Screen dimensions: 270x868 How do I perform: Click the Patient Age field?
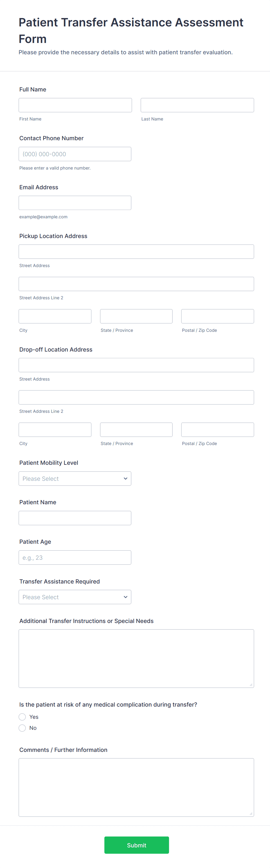click(x=75, y=557)
